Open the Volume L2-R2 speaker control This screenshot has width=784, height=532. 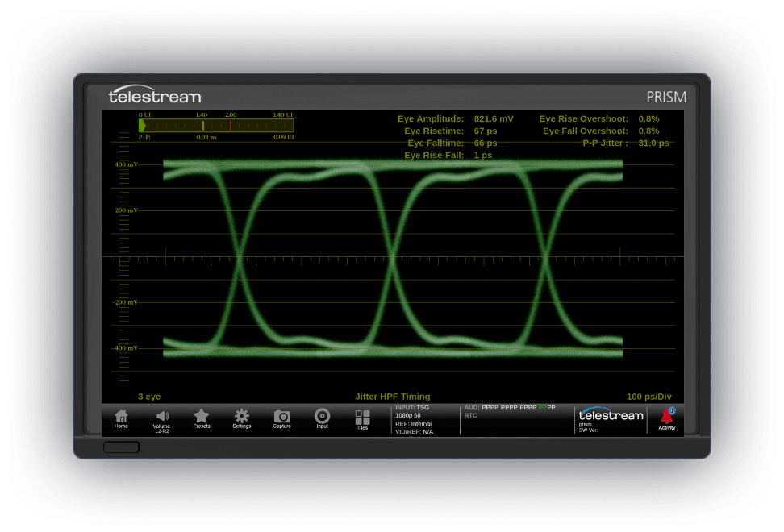point(161,422)
